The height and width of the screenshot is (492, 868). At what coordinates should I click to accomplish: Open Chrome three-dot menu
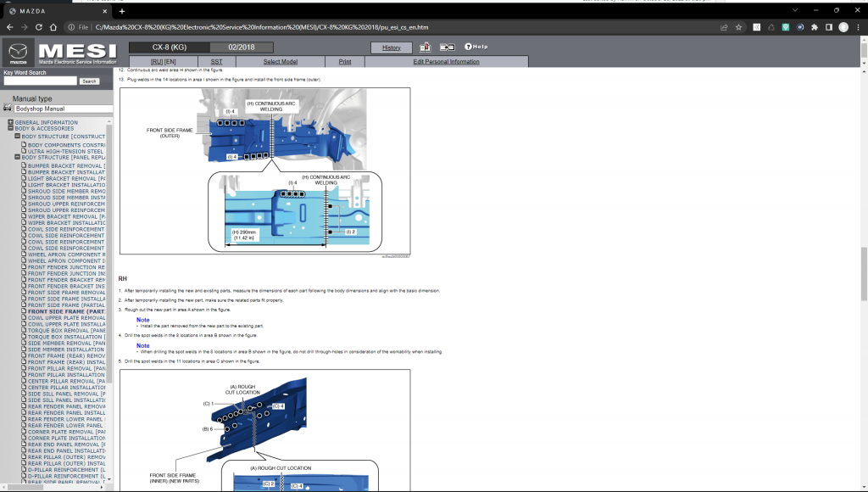[x=859, y=27]
